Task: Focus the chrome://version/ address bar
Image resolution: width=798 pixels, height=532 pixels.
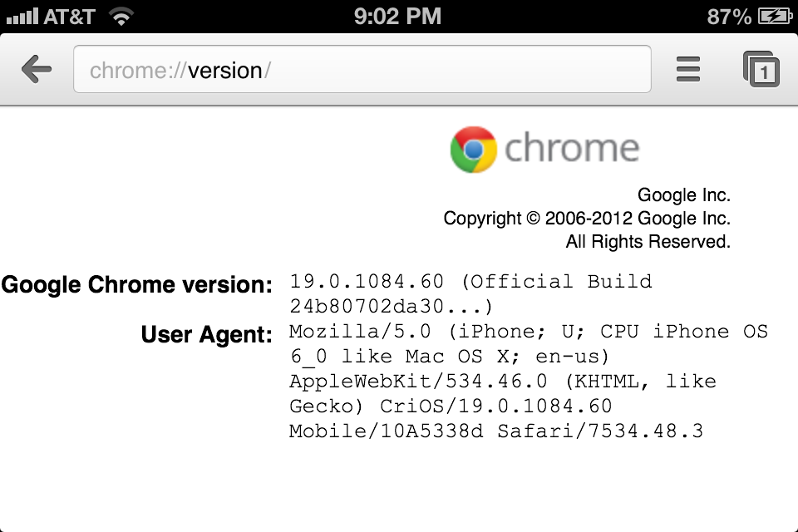Action: tap(362, 70)
